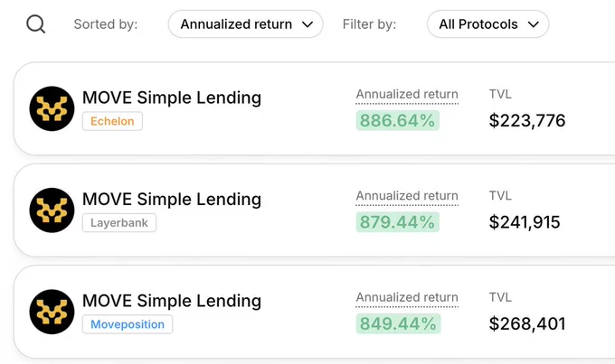
Task: Open Moveposition MOVE Simple Lending title
Action: [172, 301]
